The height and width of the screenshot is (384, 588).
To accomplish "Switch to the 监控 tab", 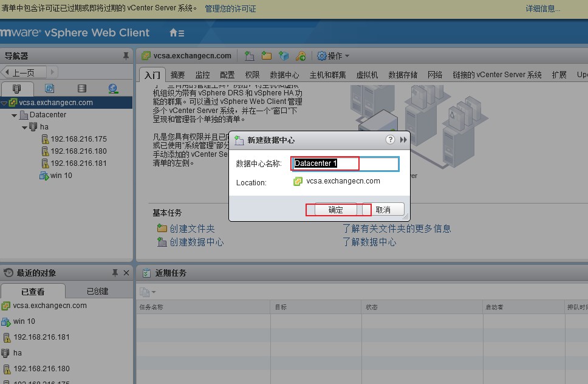I will coord(202,75).
